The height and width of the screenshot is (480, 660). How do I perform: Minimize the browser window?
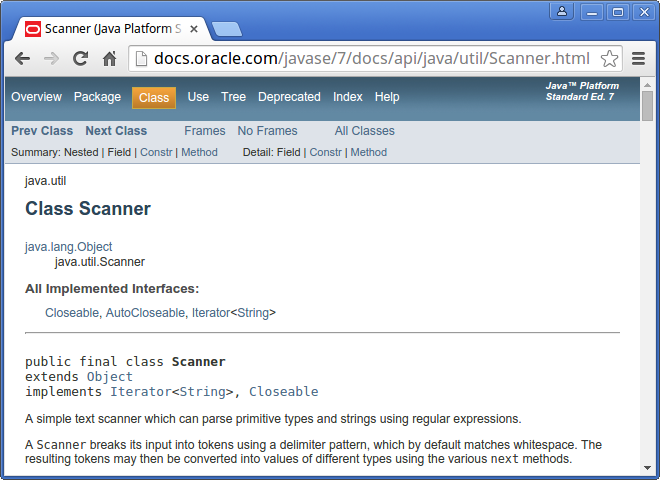(592, 12)
